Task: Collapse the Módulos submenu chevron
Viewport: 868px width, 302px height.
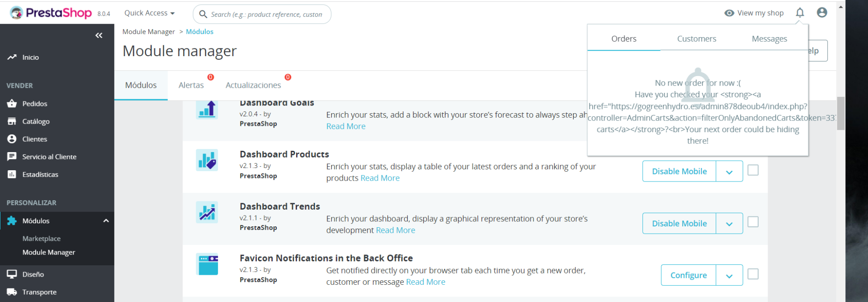Action: click(106, 221)
